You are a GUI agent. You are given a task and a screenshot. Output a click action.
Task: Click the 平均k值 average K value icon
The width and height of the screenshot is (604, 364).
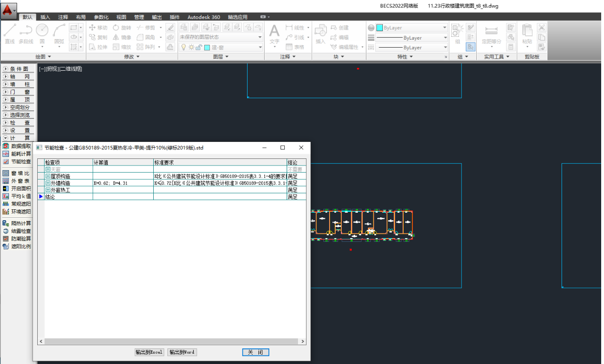pyautogui.click(x=6, y=196)
